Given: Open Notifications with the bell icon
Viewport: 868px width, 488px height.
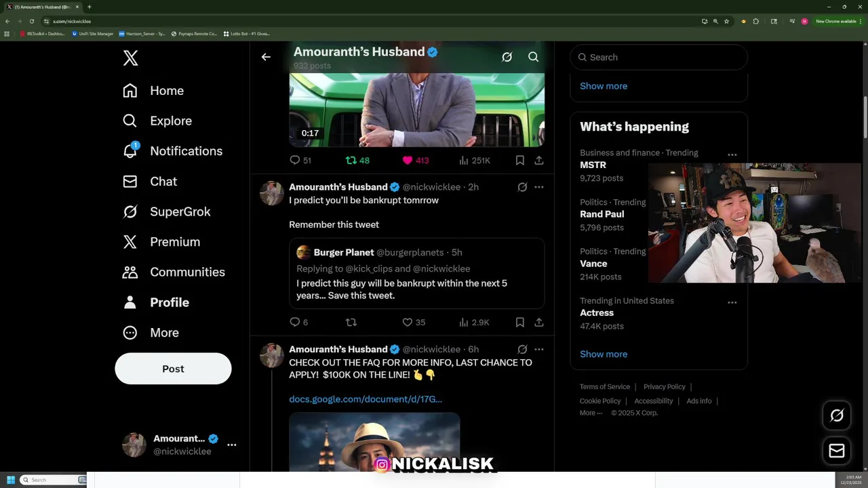Looking at the screenshot, I should [172, 151].
